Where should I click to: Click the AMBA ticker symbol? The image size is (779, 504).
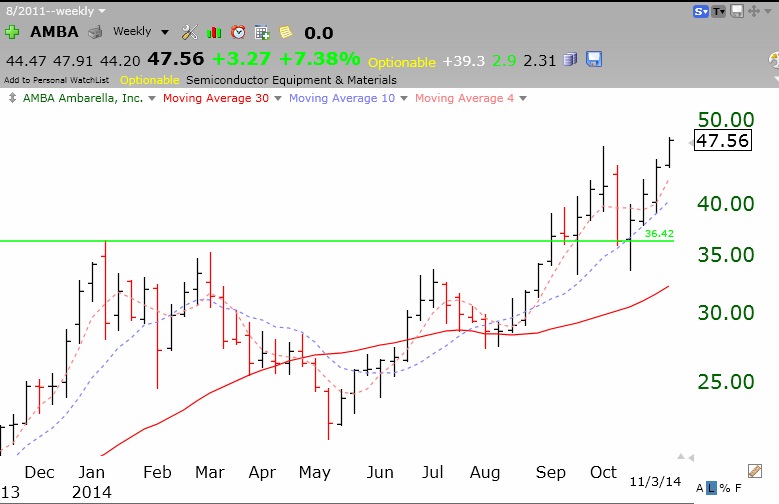tap(54, 32)
